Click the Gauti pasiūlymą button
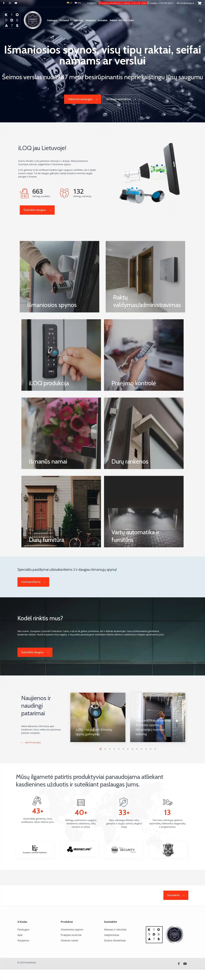The height and width of the screenshot is (980, 205). 33,582
